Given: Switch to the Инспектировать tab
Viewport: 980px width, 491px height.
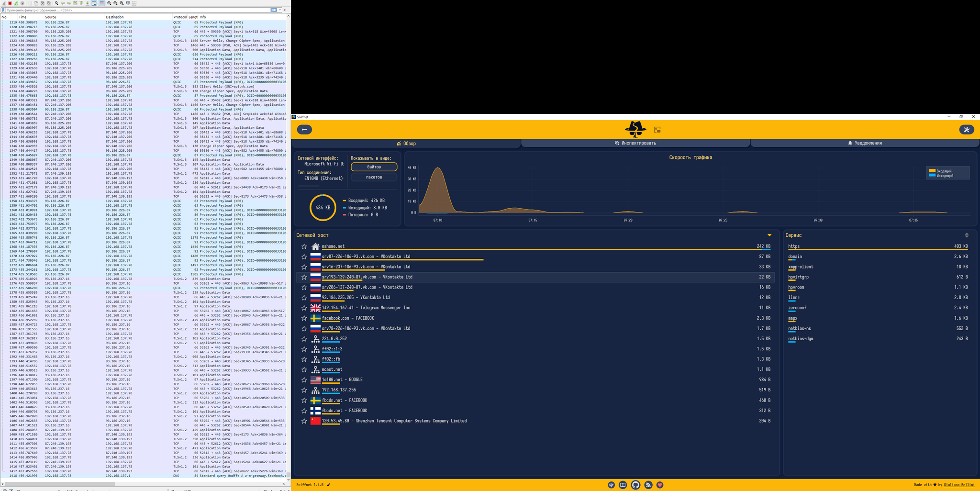Looking at the screenshot, I should (635, 143).
